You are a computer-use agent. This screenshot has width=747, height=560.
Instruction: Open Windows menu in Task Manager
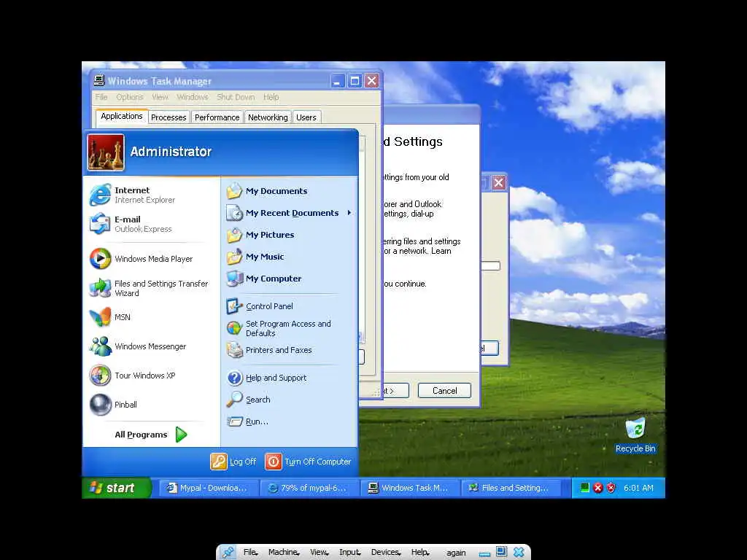click(x=193, y=97)
